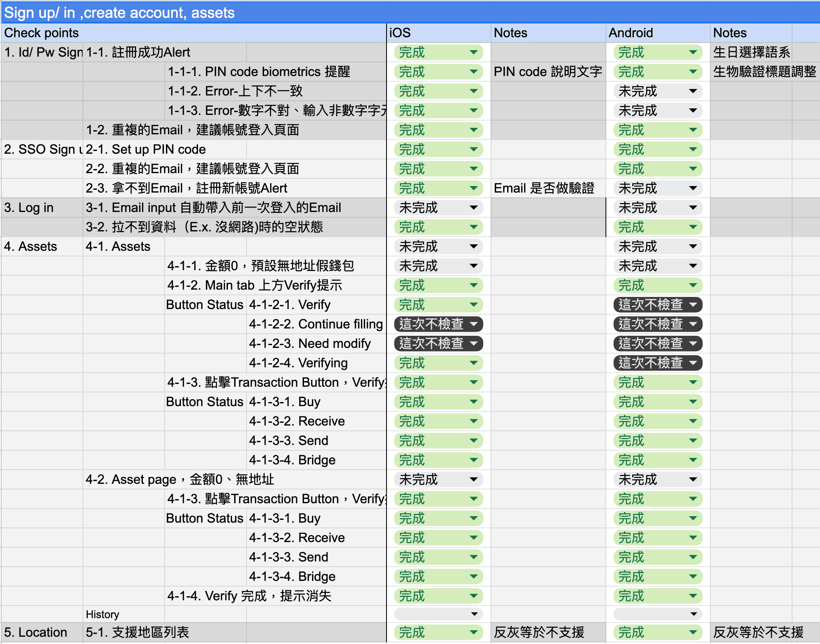Open empty iOS dropdown in History row
Viewport: 820px width, 644px height.
click(438, 614)
